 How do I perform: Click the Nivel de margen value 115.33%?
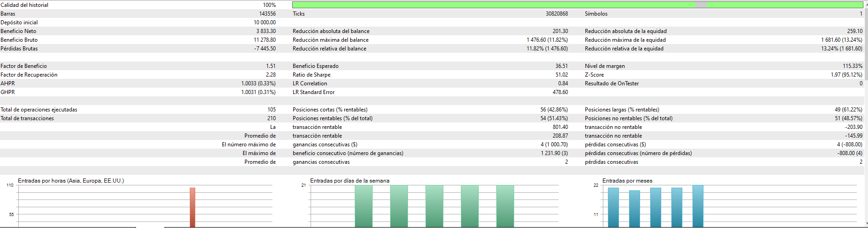pyautogui.click(x=852, y=66)
